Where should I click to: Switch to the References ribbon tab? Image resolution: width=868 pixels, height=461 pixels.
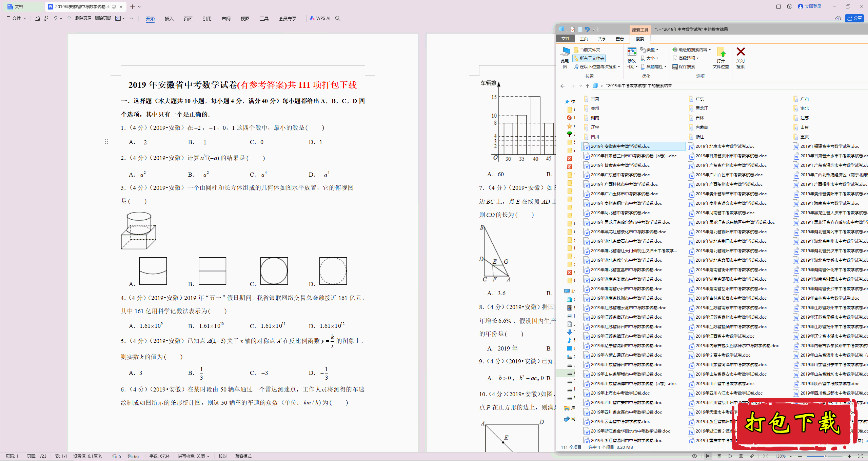point(207,19)
